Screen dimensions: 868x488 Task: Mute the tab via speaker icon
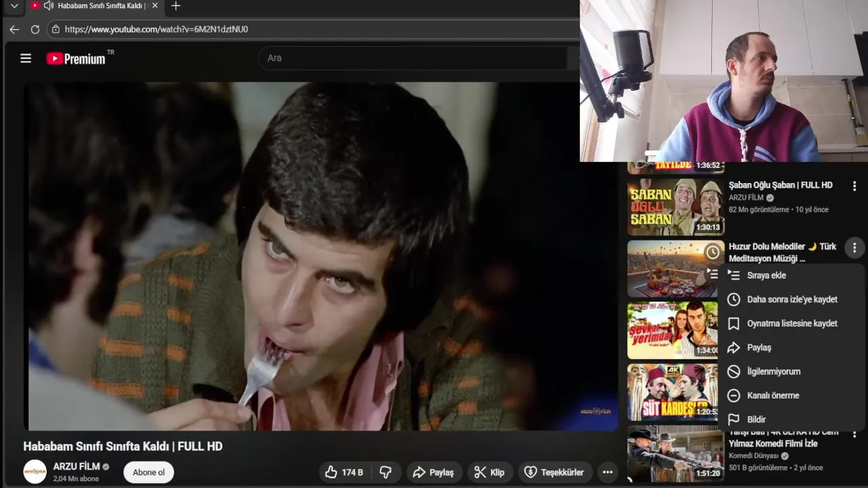(x=49, y=6)
